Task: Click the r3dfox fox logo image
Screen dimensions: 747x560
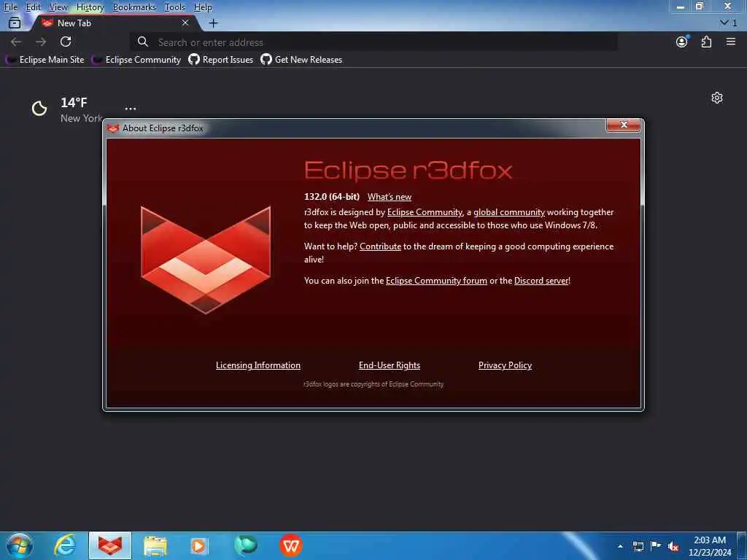Action: (x=206, y=260)
